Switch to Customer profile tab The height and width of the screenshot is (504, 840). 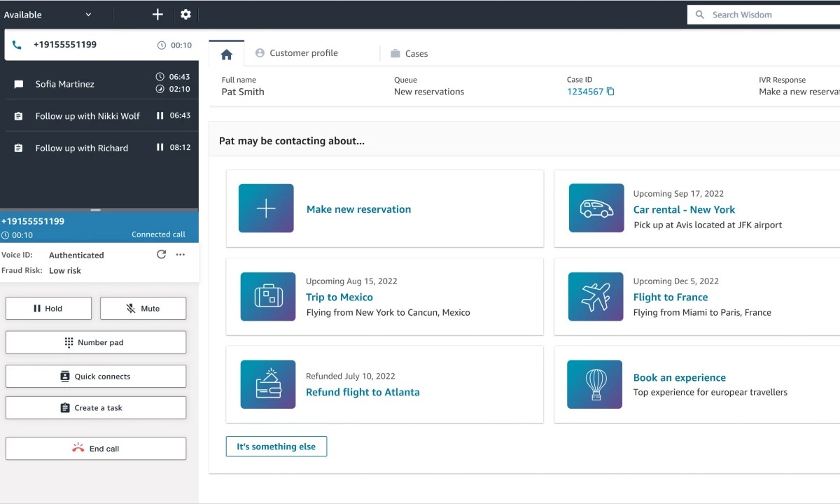(297, 53)
